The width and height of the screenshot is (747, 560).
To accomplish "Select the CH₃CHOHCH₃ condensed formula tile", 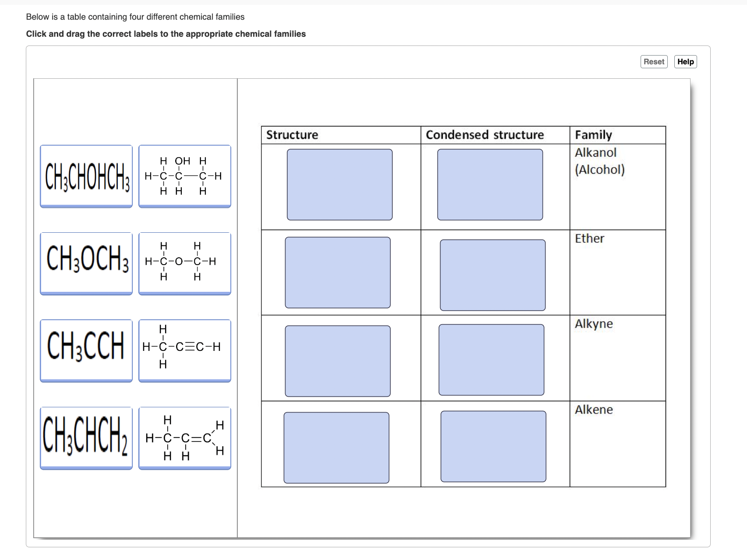I will (x=86, y=175).
